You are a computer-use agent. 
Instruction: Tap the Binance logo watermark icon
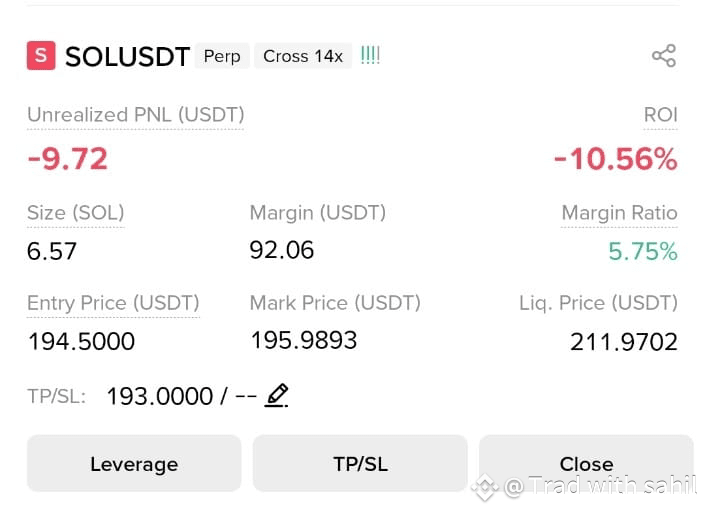[x=485, y=486]
